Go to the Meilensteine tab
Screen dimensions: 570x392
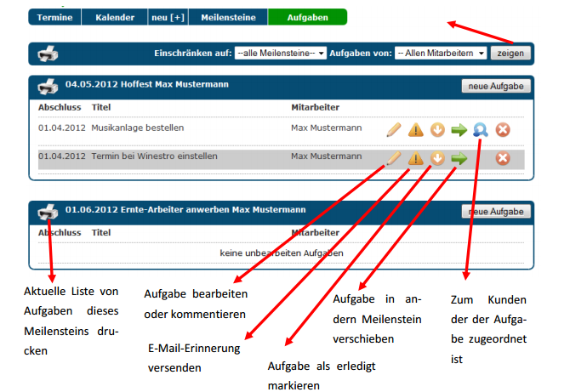[228, 17]
